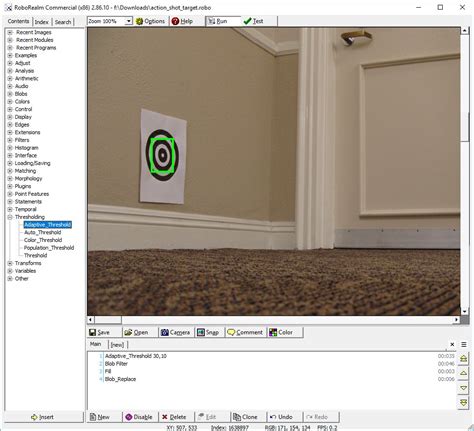Activate the Camera button
This screenshot has height=431, width=474.
tap(176, 332)
